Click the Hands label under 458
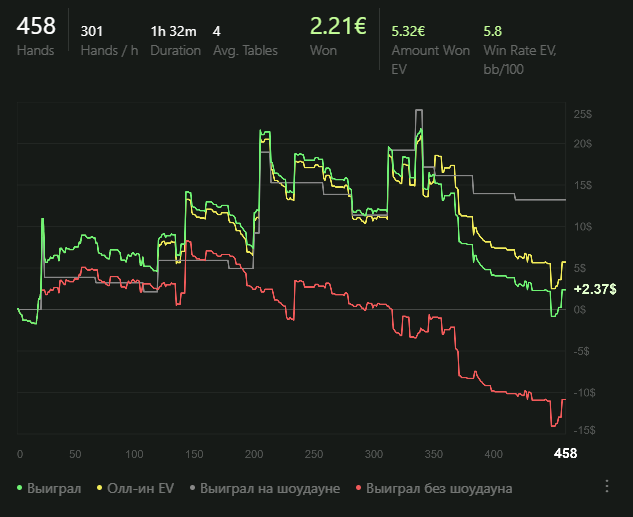 (x=36, y=50)
